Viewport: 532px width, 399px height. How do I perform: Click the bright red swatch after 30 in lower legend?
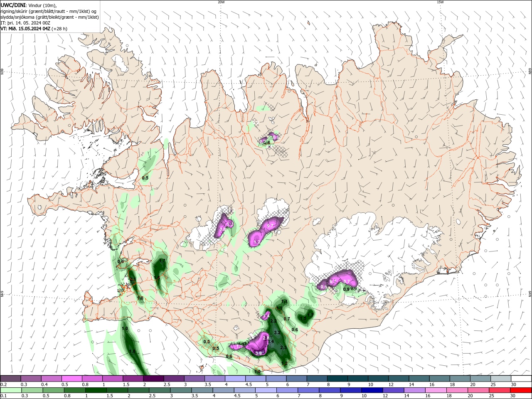click(x=521, y=390)
